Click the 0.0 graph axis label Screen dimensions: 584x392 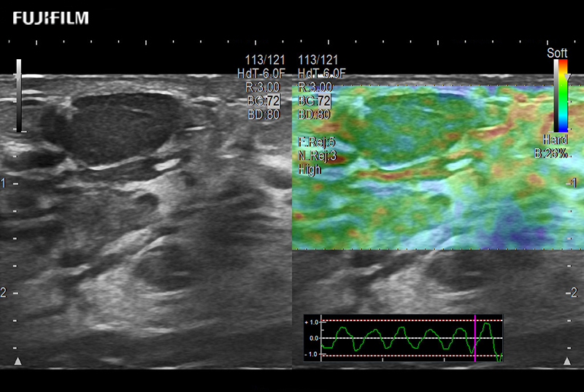(314, 338)
